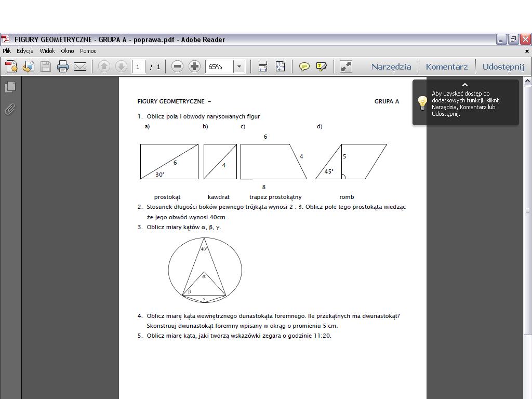The image size is (532, 399).
Task: Click the exercise 5 clock question text
Action: click(x=239, y=336)
